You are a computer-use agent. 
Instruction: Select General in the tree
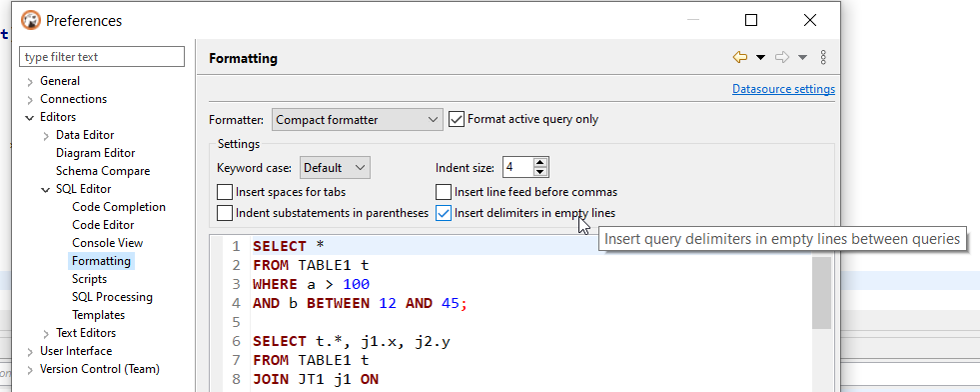(x=60, y=81)
